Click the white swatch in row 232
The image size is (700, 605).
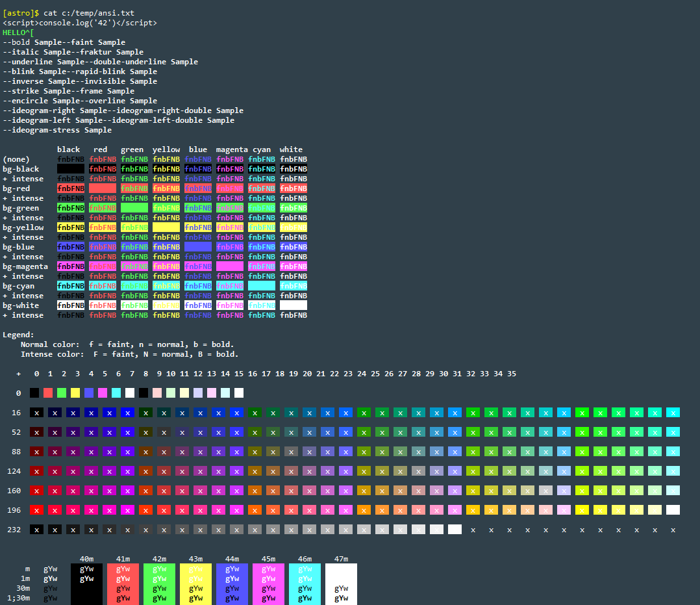coord(455,530)
